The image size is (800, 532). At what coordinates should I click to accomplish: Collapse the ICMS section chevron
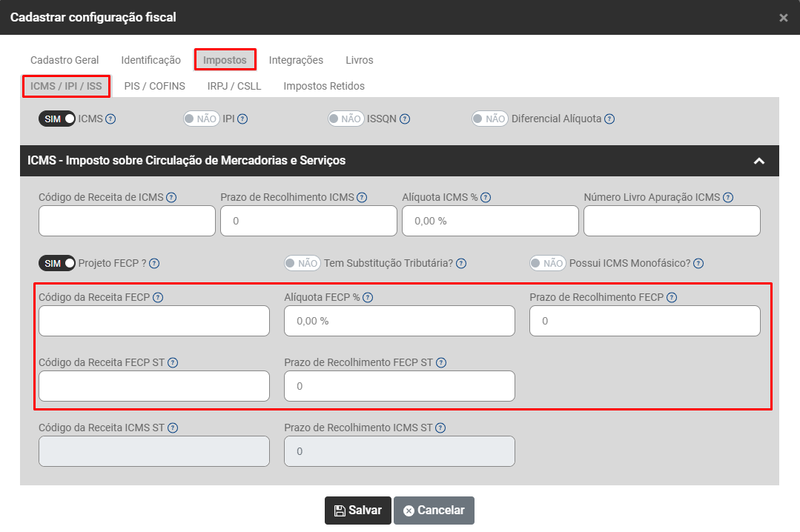759,161
